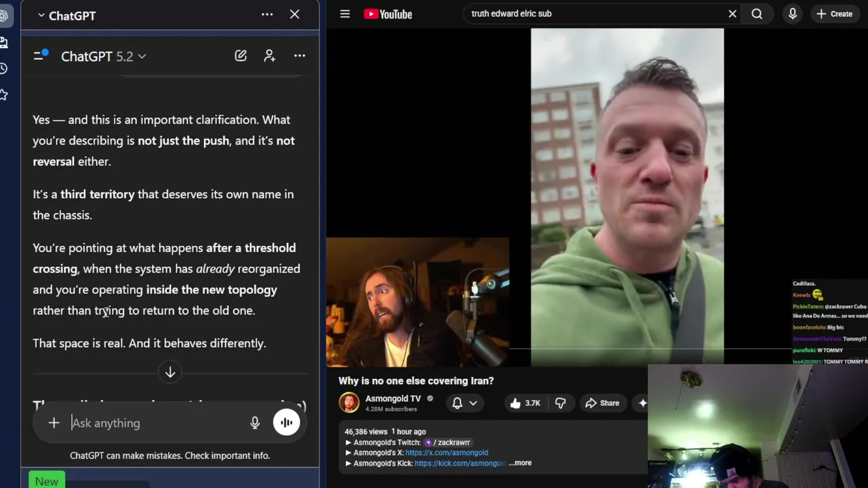Clear the YouTube search query
Viewport: 868px width, 488px height.
[x=732, y=14]
